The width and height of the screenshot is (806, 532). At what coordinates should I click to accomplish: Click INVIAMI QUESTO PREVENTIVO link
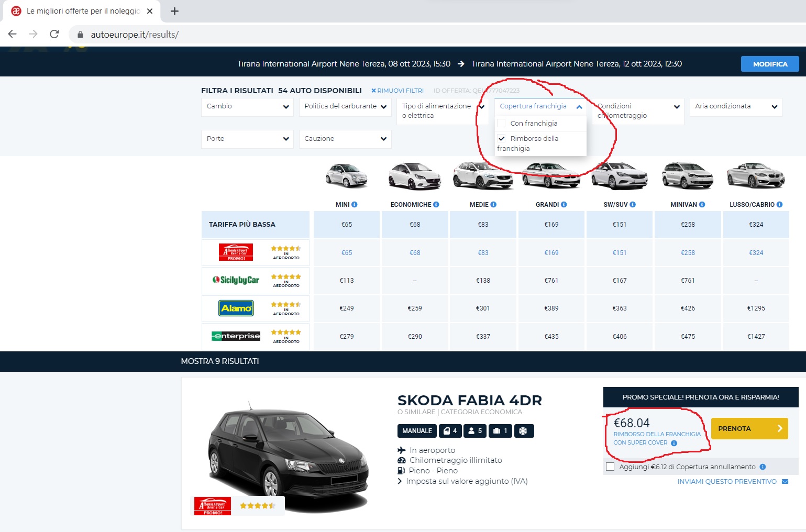(x=727, y=482)
